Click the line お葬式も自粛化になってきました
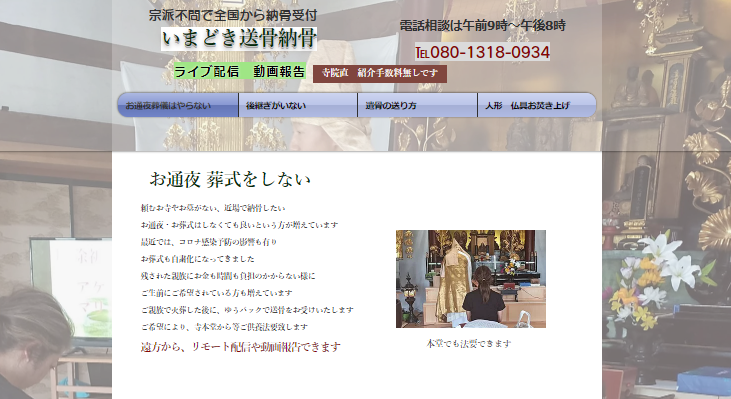The width and height of the screenshot is (731, 399). point(198,259)
